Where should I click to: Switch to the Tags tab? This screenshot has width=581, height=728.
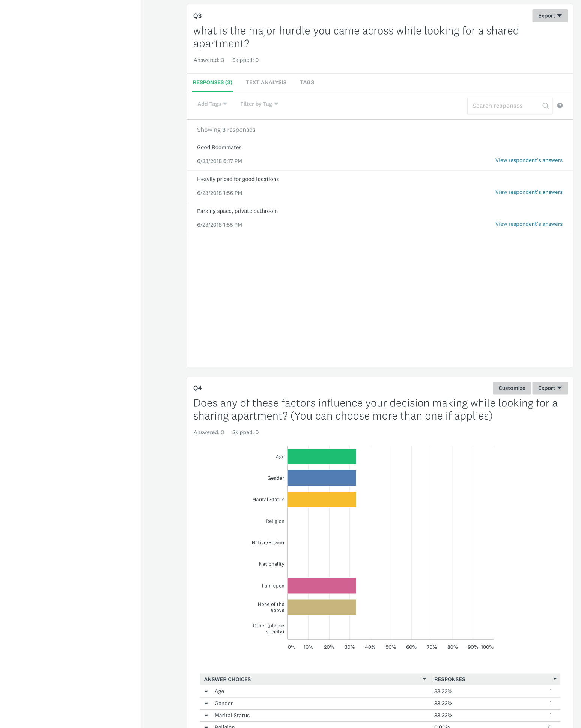[307, 82]
